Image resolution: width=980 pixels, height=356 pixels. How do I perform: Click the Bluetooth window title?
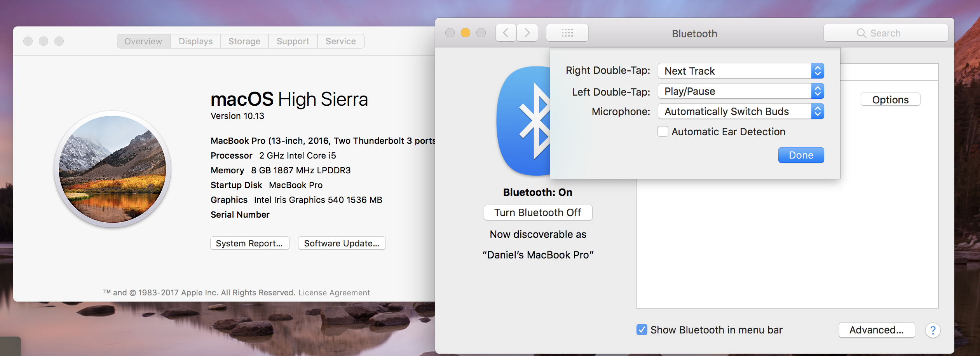(x=694, y=34)
